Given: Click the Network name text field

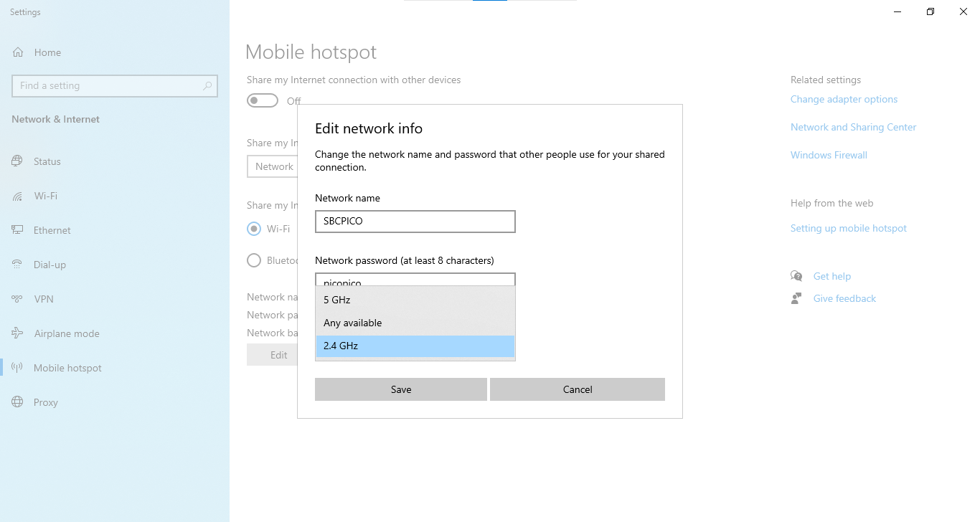Looking at the screenshot, I should pos(415,222).
